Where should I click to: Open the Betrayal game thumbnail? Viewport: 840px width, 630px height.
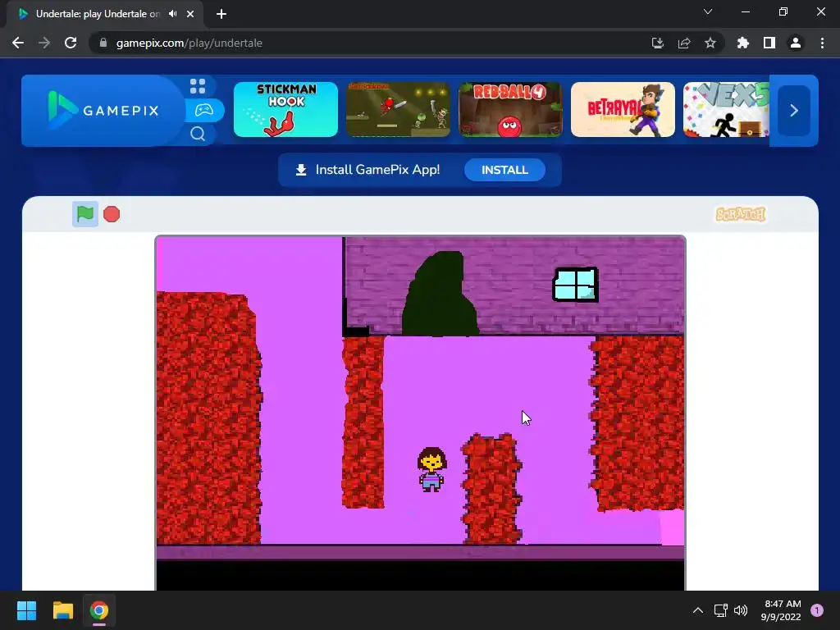coord(623,110)
